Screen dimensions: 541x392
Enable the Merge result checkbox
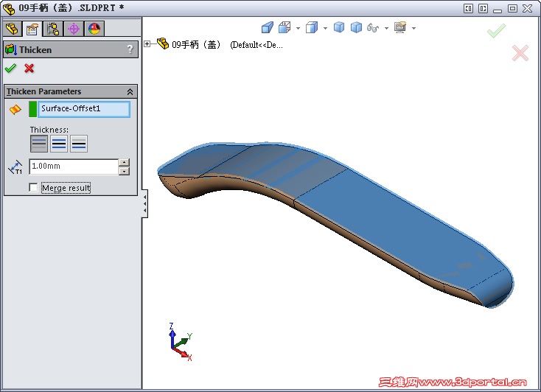[33, 188]
